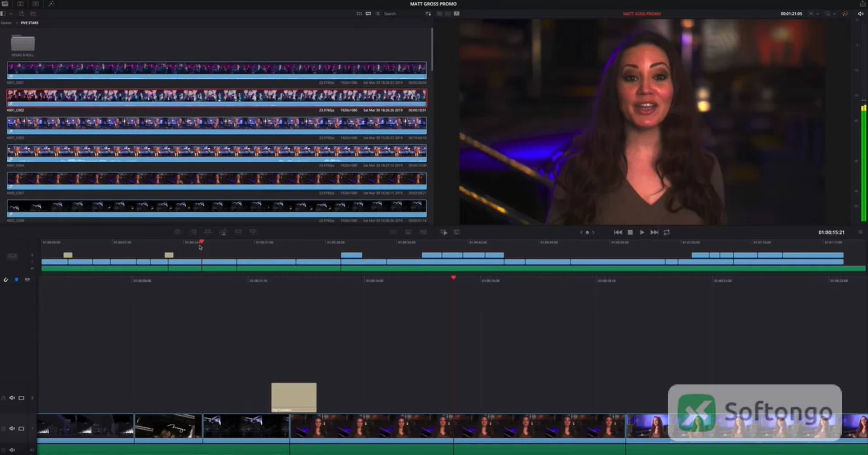
Task: Click the media pool Search field
Action: point(403,14)
